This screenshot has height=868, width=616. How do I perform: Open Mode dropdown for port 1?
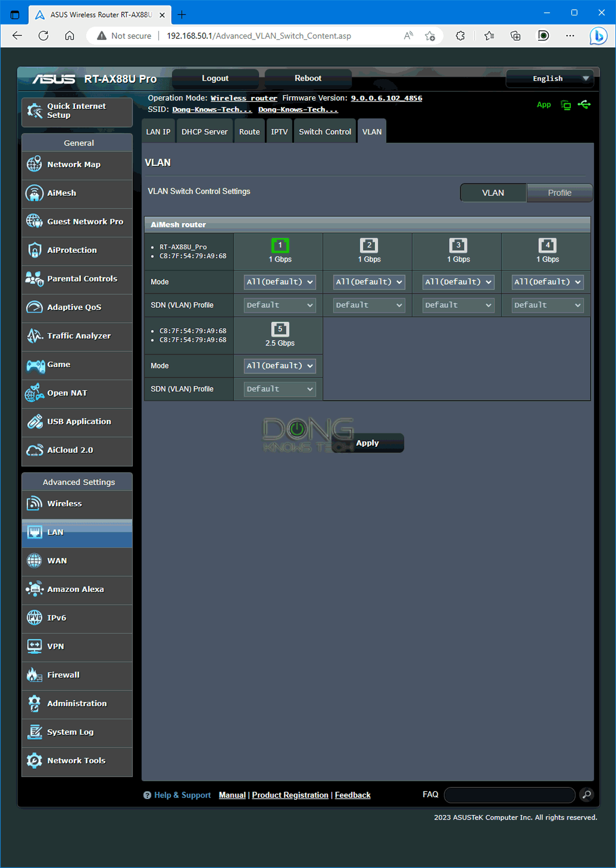click(280, 282)
